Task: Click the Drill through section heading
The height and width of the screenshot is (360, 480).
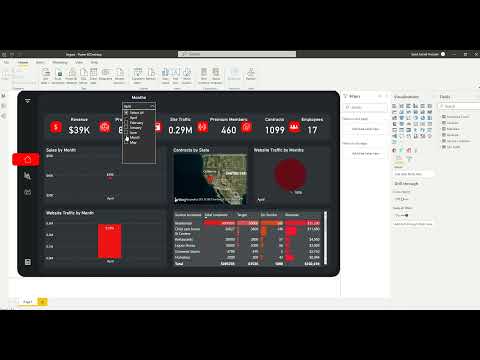Action: [x=406, y=184]
